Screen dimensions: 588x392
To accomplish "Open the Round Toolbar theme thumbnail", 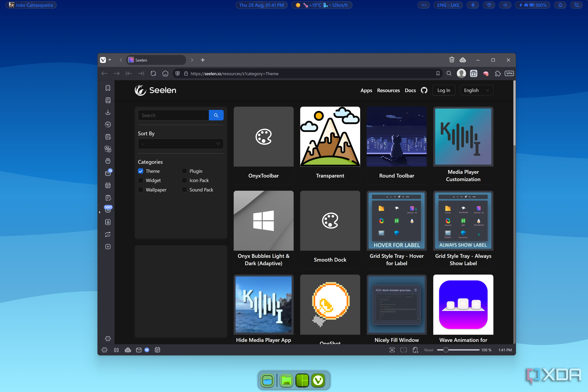I will point(397,137).
